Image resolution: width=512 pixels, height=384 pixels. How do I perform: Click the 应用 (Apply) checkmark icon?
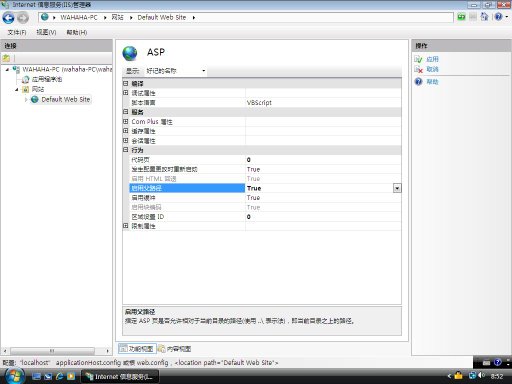click(418, 59)
